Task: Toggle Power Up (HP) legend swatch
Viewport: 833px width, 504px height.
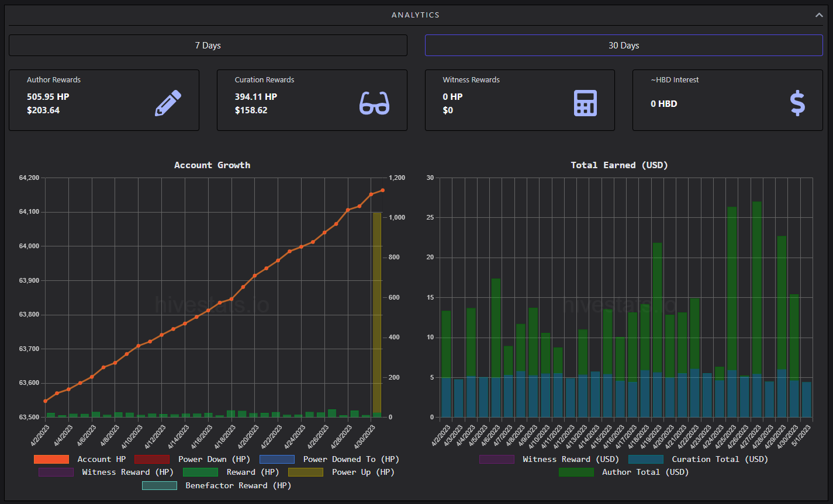Action: (306, 472)
